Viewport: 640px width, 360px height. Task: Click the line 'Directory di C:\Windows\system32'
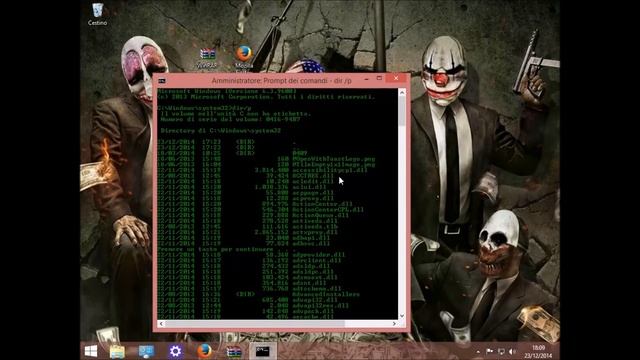click(x=221, y=131)
